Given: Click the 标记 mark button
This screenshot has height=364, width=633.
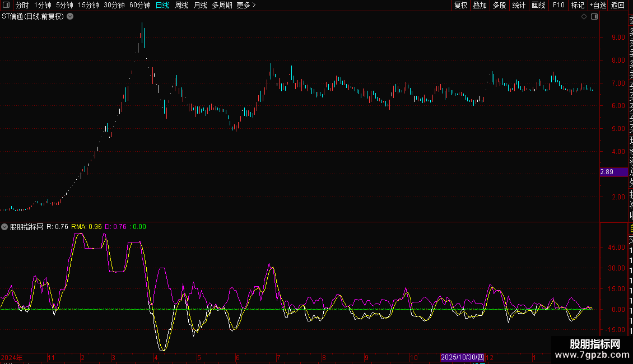Looking at the screenshot, I should [x=578, y=5].
